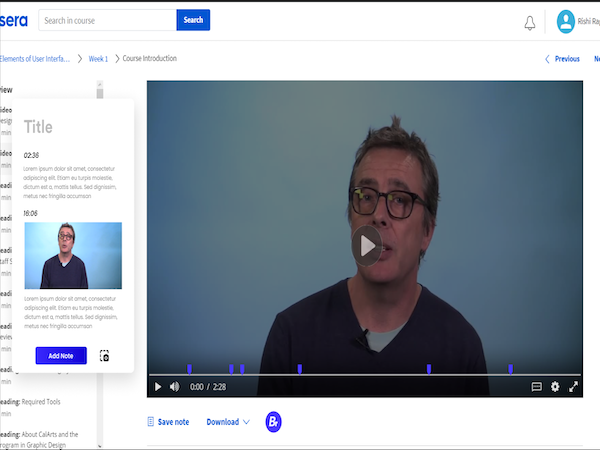Enter fullscreen video mode

pyautogui.click(x=574, y=386)
